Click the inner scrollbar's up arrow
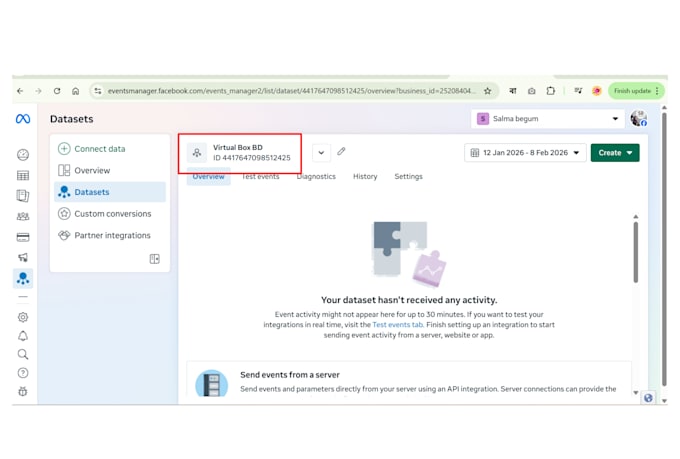This screenshot has width=680, height=459. (636, 216)
